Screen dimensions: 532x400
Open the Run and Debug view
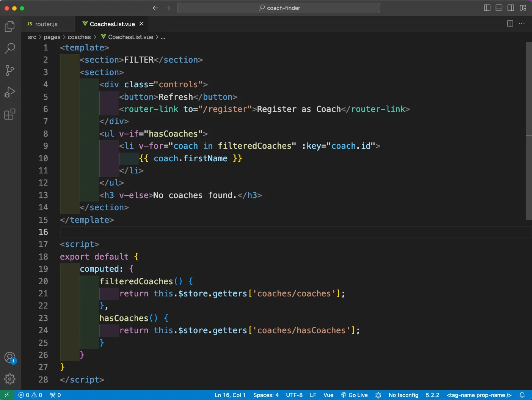[10, 92]
